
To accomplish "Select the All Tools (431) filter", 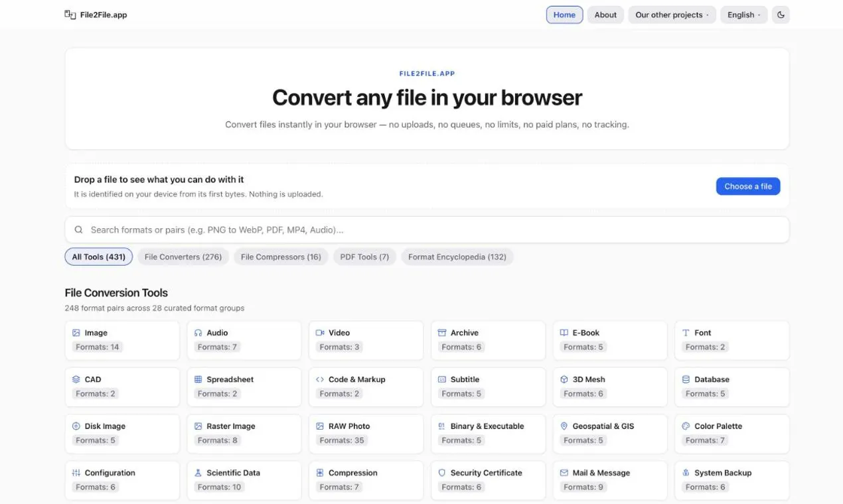I will tap(99, 257).
